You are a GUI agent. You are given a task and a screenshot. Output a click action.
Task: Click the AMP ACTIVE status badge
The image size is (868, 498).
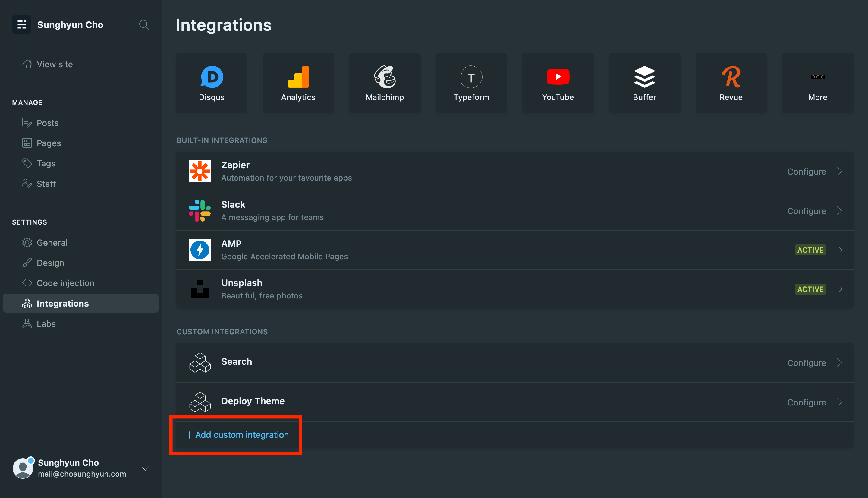coord(810,250)
